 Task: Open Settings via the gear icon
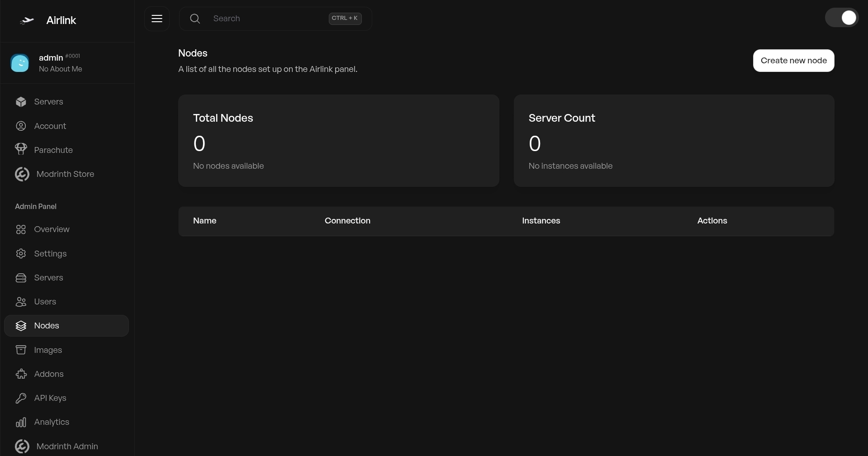[x=21, y=254]
